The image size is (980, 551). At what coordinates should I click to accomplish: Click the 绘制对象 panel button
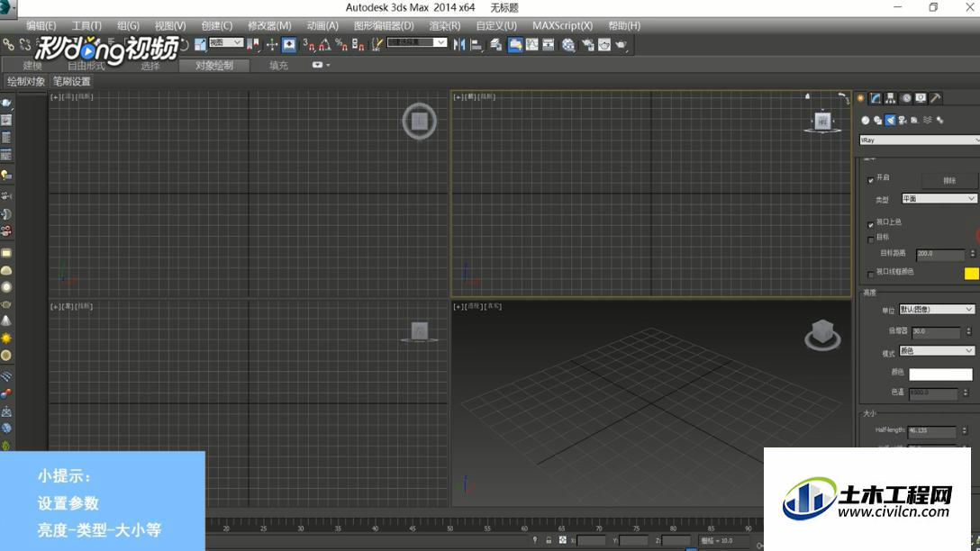(26, 81)
